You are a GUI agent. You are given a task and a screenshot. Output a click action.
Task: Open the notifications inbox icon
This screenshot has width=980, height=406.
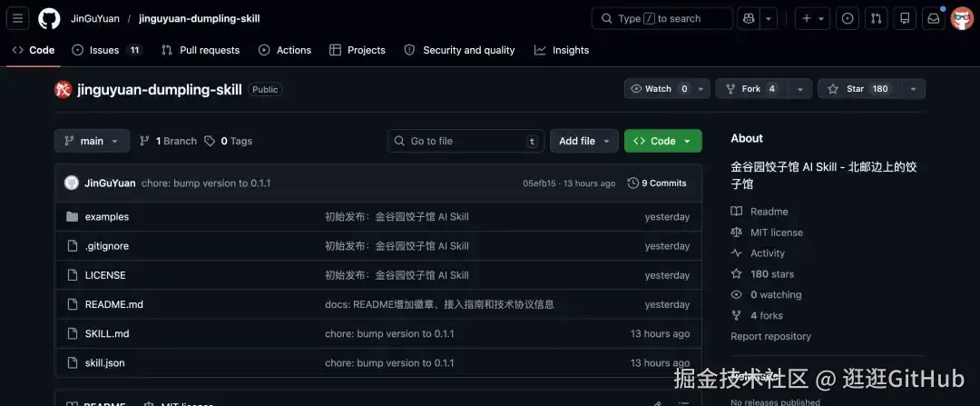pyautogui.click(x=934, y=19)
